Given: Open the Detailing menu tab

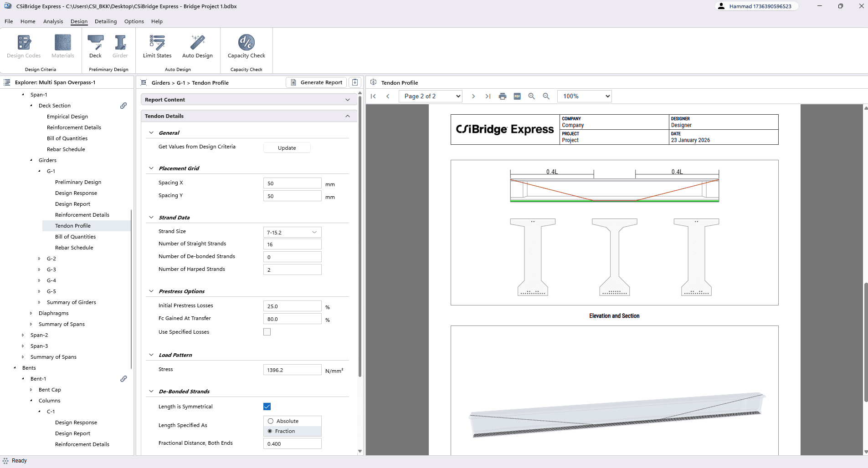Looking at the screenshot, I should click(x=106, y=21).
